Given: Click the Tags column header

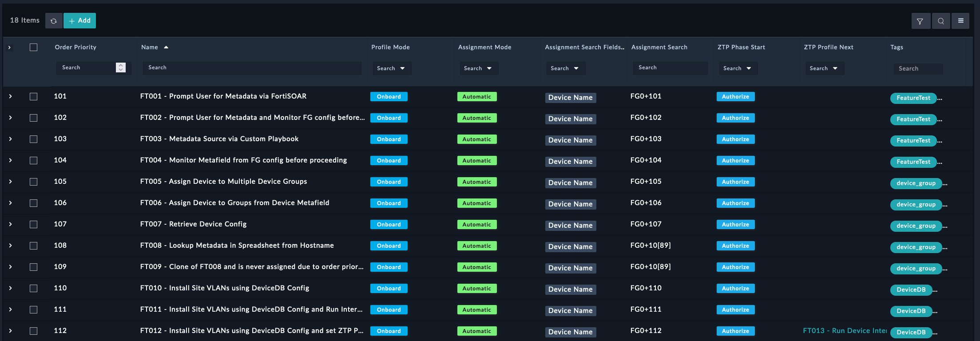Looking at the screenshot, I should pos(897,47).
